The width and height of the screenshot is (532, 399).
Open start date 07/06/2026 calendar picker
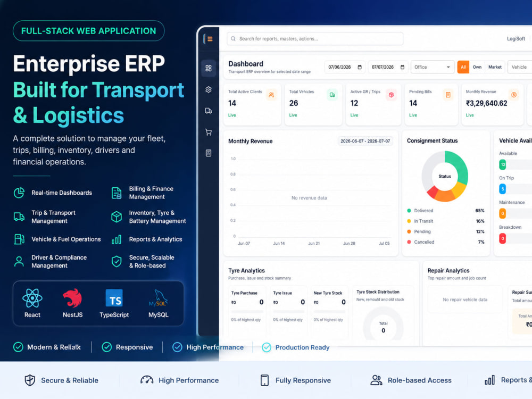360,67
